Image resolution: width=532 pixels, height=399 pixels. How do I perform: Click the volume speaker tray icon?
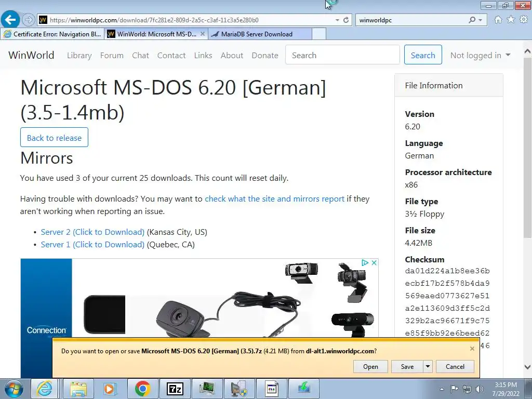click(x=480, y=389)
